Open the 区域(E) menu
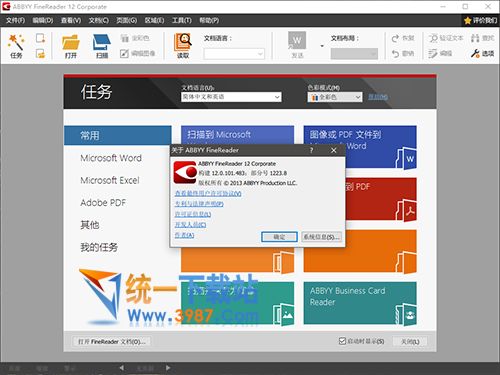This screenshot has width=500, height=375. pyautogui.click(x=154, y=20)
